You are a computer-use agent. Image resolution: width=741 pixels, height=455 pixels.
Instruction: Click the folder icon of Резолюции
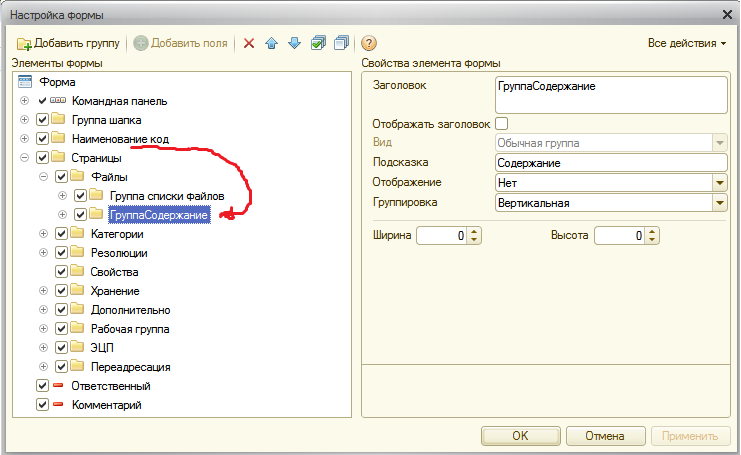click(77, 252)
